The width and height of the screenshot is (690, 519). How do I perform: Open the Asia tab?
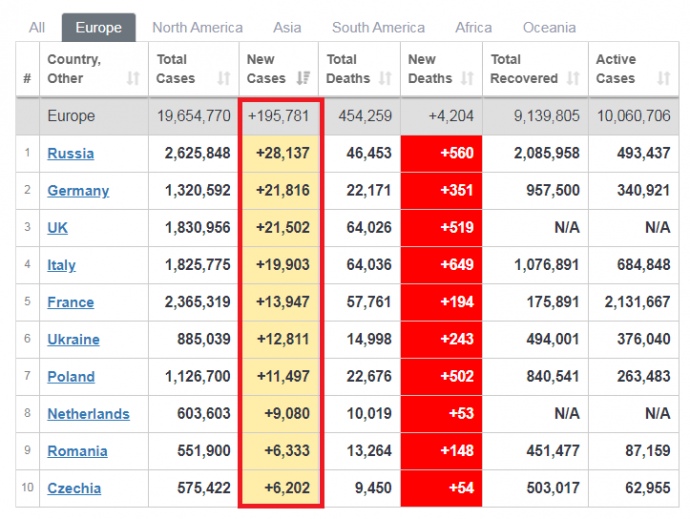(287, 27)
